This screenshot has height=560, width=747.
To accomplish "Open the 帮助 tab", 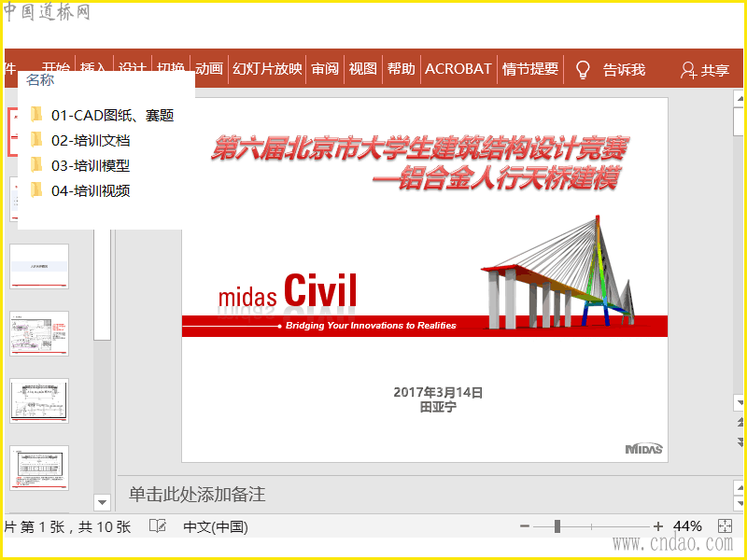I will pyautogui.click(x=402, y=69).
